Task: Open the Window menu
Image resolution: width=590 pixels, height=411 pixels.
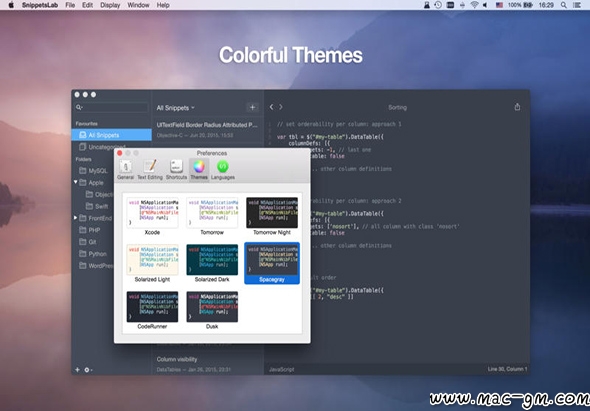Action: pos(138,5)
